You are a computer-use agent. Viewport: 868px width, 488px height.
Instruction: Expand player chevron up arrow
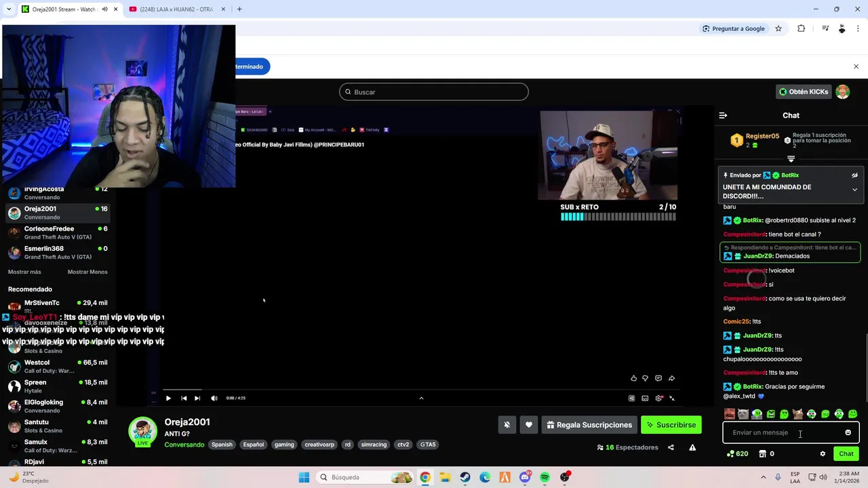pyautogui.click(x=421, y=399)
